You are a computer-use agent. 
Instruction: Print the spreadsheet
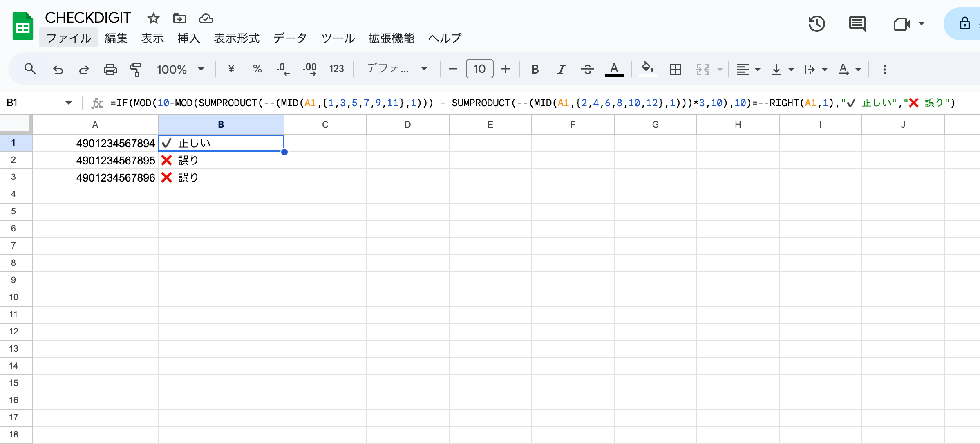pyautogui.click(x=110, y=69)
